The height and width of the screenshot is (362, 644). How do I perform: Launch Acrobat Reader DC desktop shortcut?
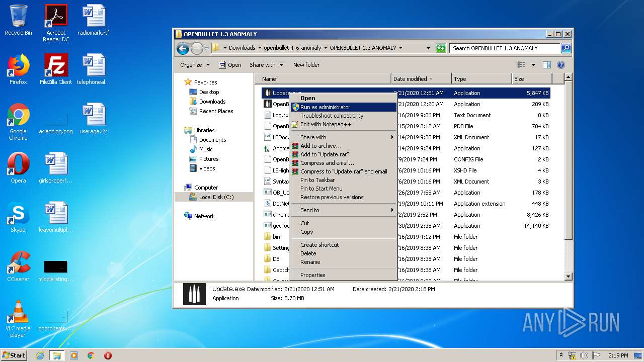click(x=56, y=23)
